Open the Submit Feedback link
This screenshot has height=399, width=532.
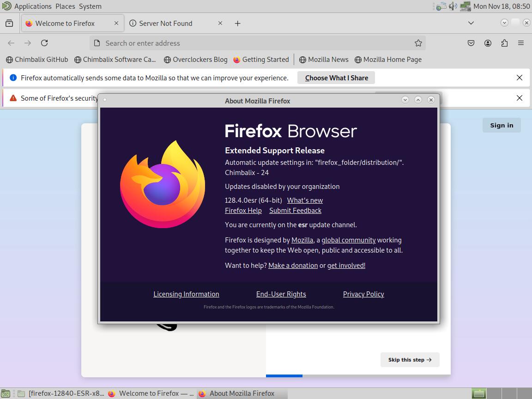295,211
